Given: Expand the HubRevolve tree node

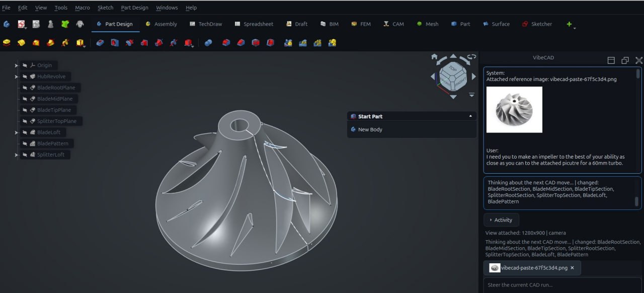Looking at the screenshot, I should (16, 77).
